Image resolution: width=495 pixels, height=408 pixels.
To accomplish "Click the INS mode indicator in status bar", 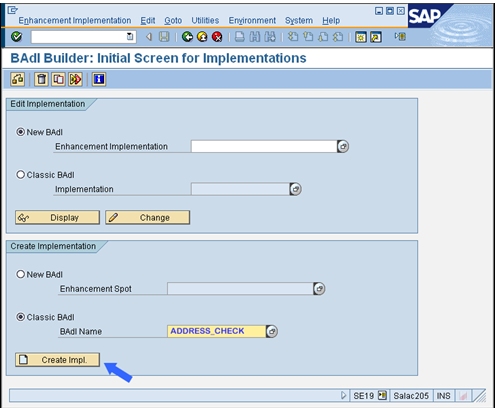I will point(443,396).
